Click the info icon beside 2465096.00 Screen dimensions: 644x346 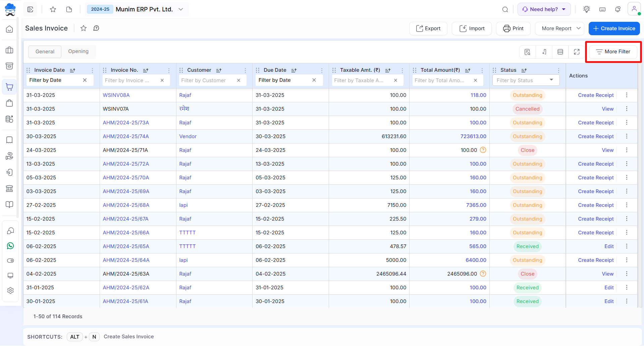click(x=483, y=274)
